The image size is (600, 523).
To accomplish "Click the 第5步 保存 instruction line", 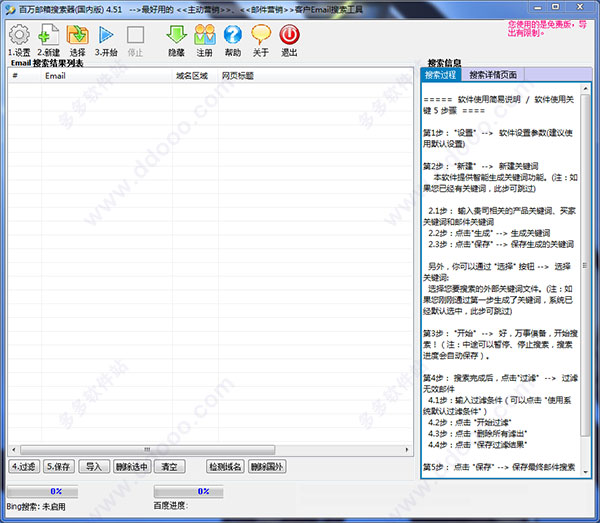I will pyautogui.click(x=499, y=467).
